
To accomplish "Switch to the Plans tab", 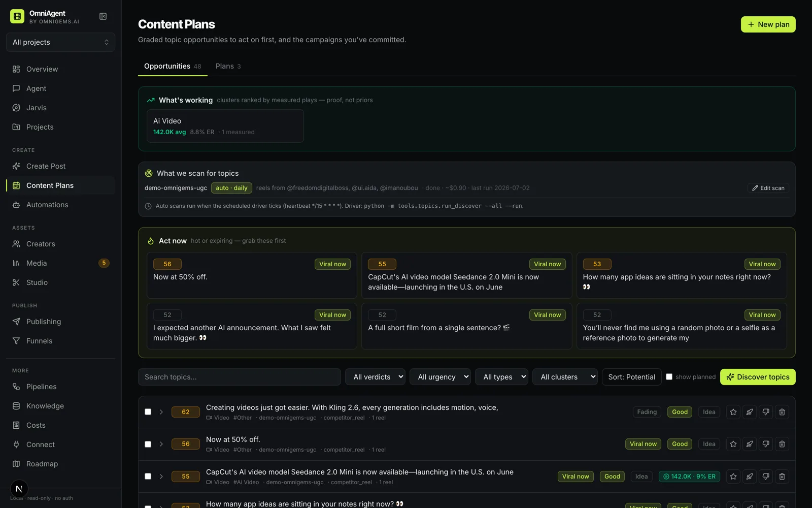I will (x=228, y=66).
